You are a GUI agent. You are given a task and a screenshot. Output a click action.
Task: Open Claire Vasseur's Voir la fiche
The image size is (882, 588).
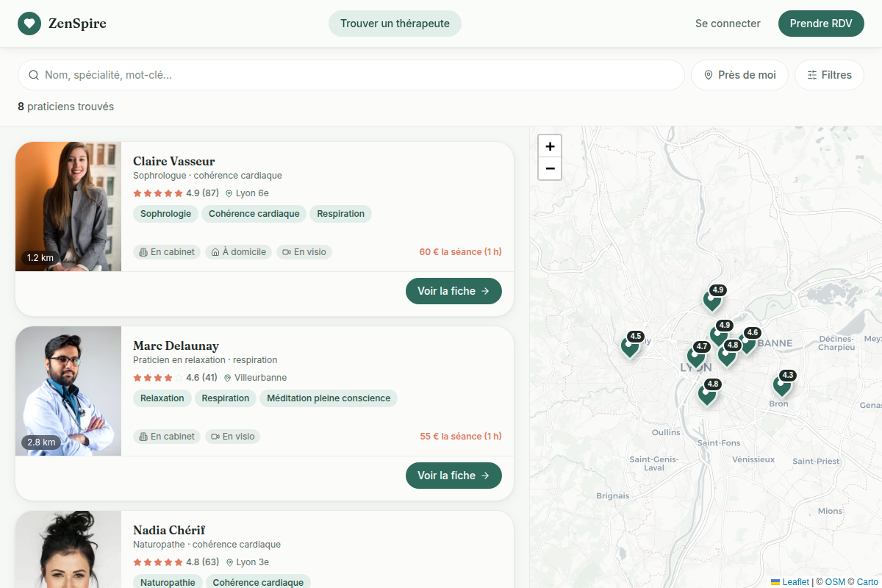(x=453, y=291)
